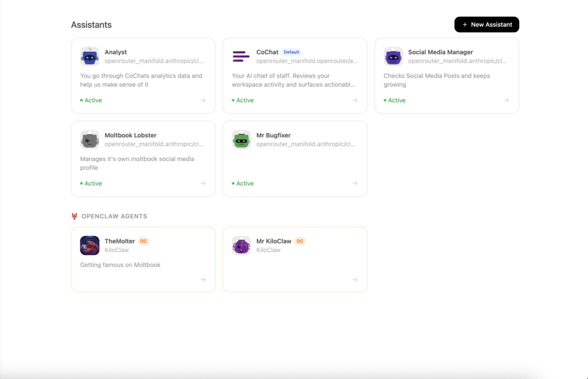The height and width of the screenshot is (379, 588).
Task: Click the Mr Bugfixer green robot avatar
Action: (x=241, y=140)
